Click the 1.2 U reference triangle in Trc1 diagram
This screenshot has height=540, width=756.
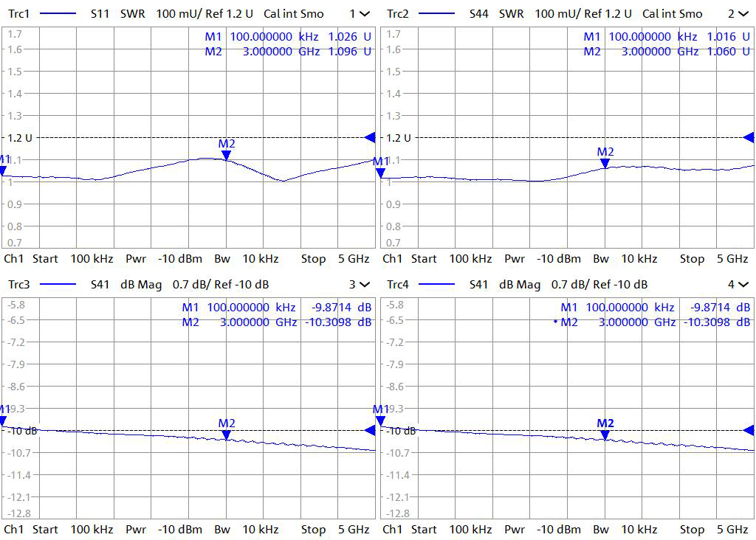tap(371, 137)
